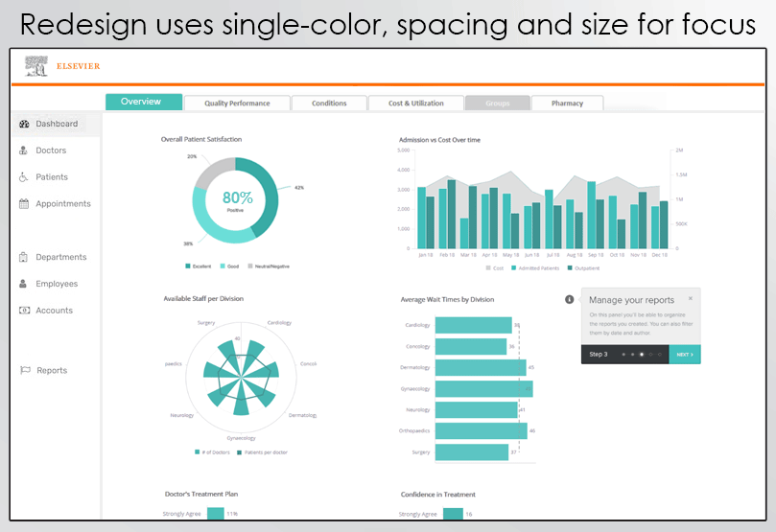This screenshot has height=532, width=776.
Task: Click the Accounts money icon
Action: click(x=24, y=311)
